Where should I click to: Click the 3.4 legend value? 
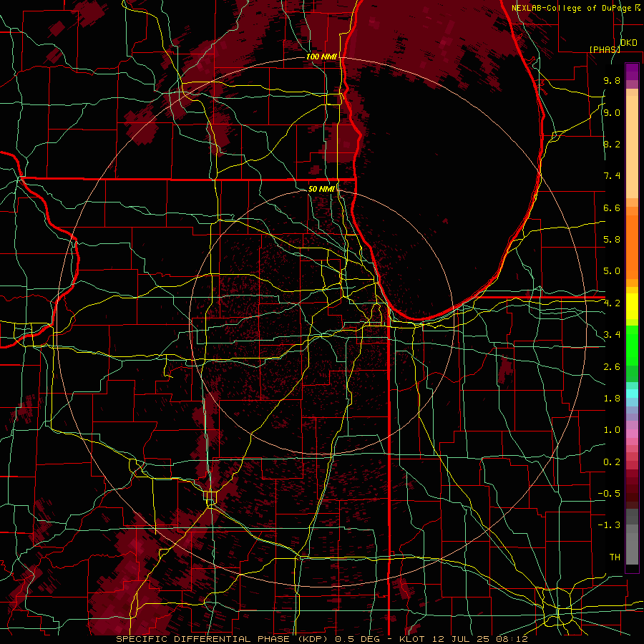pyautogui.click(x=612, y=335)
